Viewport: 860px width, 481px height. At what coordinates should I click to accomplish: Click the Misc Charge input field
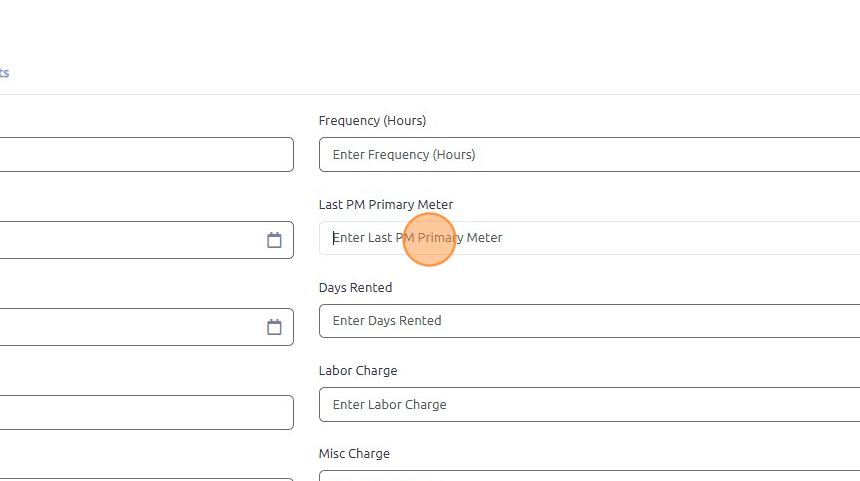coord(590,477)
